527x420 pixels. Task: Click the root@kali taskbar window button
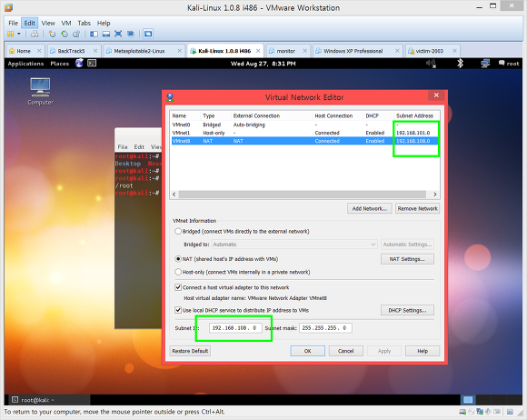[49, 400]
